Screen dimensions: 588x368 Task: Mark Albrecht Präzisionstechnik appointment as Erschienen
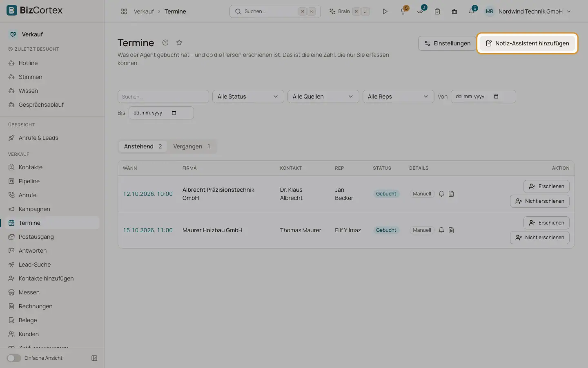pos(546,186)
